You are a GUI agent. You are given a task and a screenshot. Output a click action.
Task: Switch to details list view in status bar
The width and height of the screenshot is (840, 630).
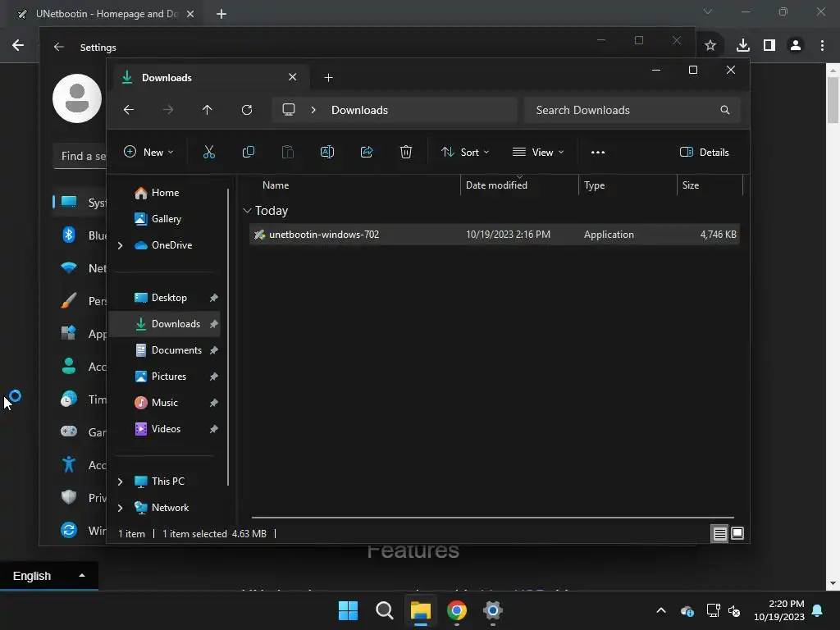[x=719, y=533]
